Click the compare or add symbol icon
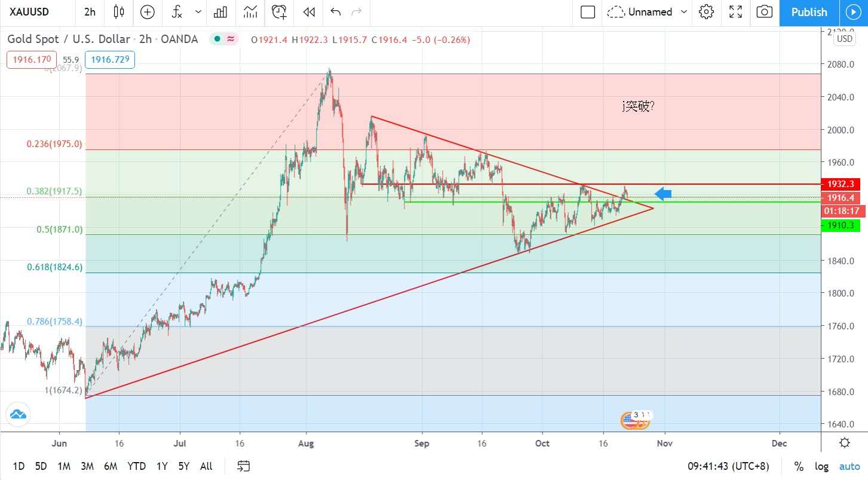This screenshot has height=480, width=868. point(147,12)
